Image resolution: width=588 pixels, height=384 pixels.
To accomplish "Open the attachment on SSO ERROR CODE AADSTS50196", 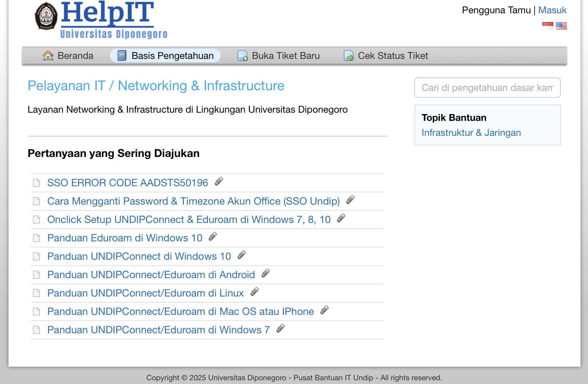I will tap(219, 181).
